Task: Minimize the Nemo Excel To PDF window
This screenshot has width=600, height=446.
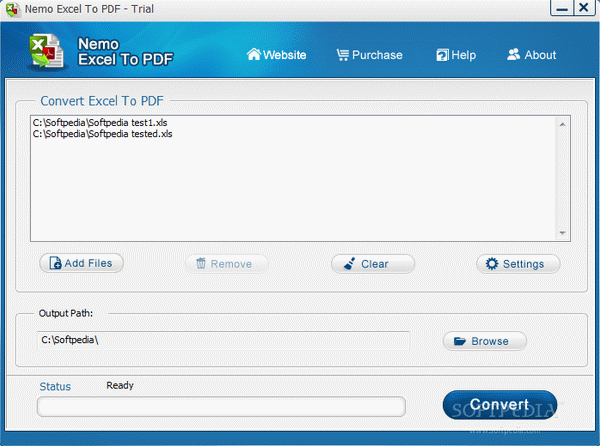Action: (x=562, y=8)
